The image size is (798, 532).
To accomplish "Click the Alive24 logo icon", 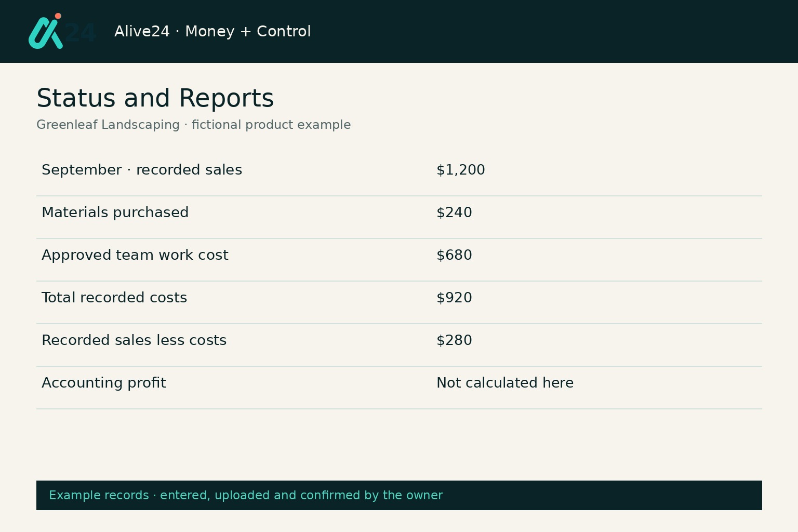I will click(62, 31).
